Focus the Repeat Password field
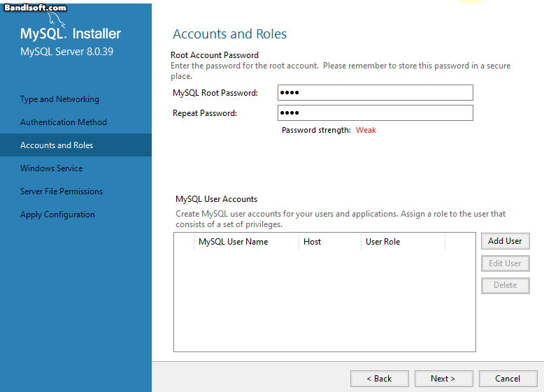This screenshot has width=544, height=392. pyautogui.click(x=375, y=113)
